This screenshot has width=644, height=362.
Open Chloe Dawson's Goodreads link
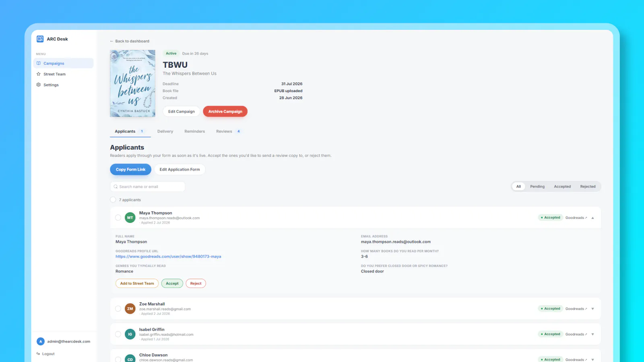coord(576,360)
